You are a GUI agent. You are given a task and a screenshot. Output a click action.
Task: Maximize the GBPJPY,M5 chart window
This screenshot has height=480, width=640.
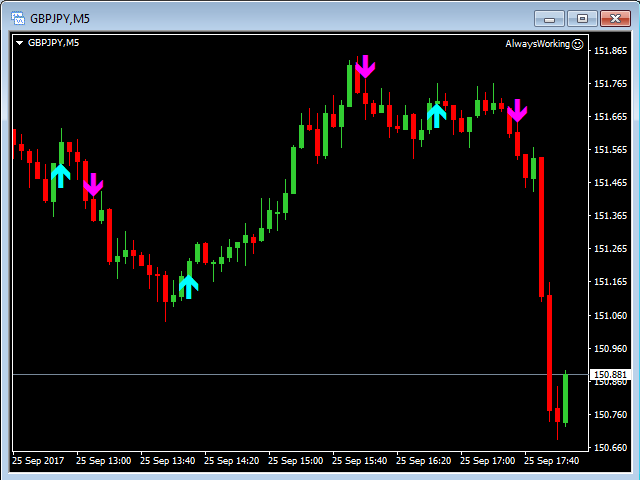[582, 19]
